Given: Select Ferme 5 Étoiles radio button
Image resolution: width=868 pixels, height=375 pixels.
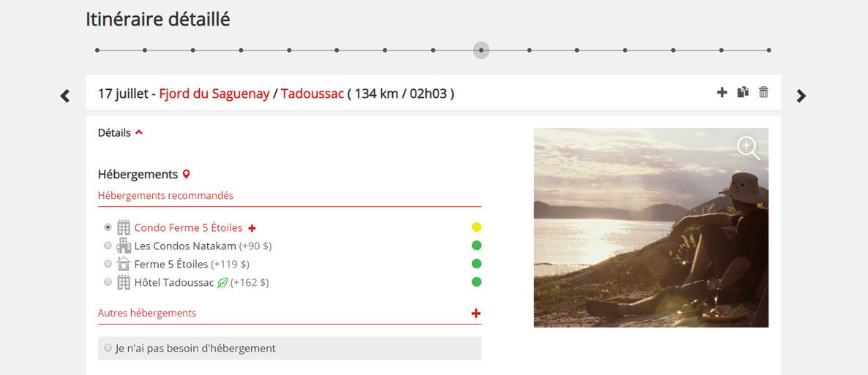Looking at the screenshot, I should (x=108, y=264).
